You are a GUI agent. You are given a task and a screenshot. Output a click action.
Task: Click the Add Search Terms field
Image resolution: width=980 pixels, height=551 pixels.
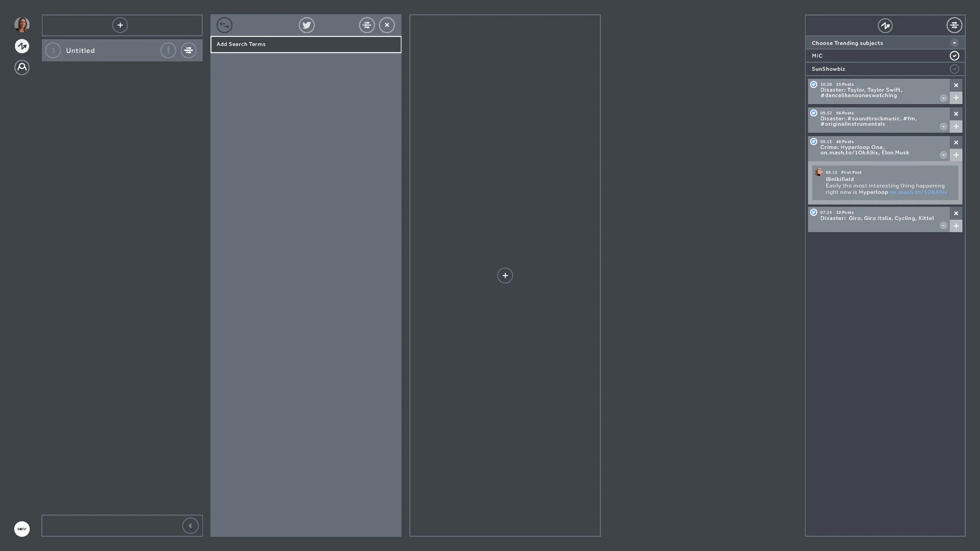click(x=306, y=44)
